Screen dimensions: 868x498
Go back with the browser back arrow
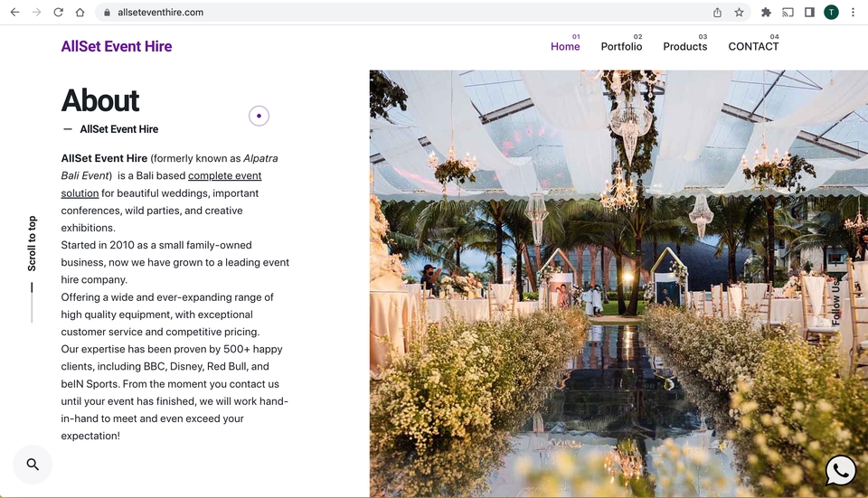tap(15, 12)
